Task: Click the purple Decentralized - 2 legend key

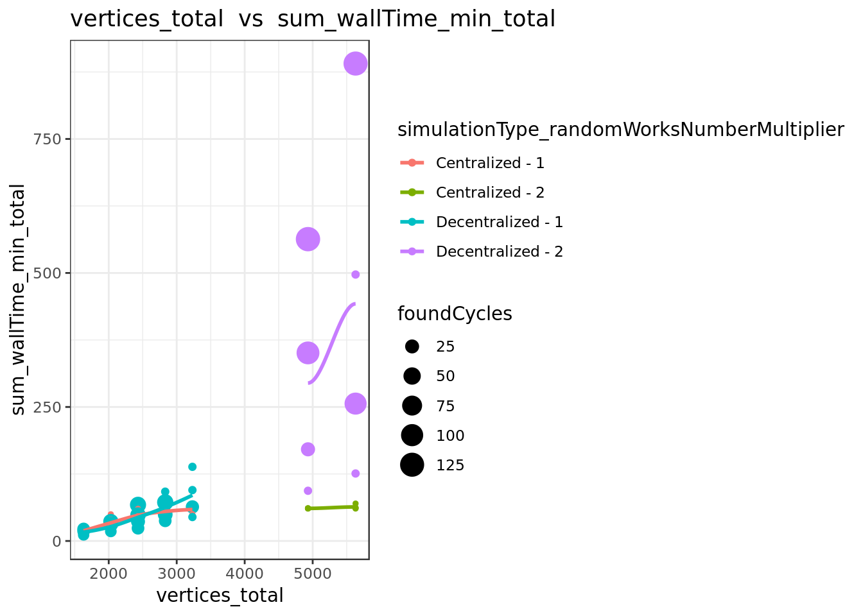Action: [x=412, y=252]
